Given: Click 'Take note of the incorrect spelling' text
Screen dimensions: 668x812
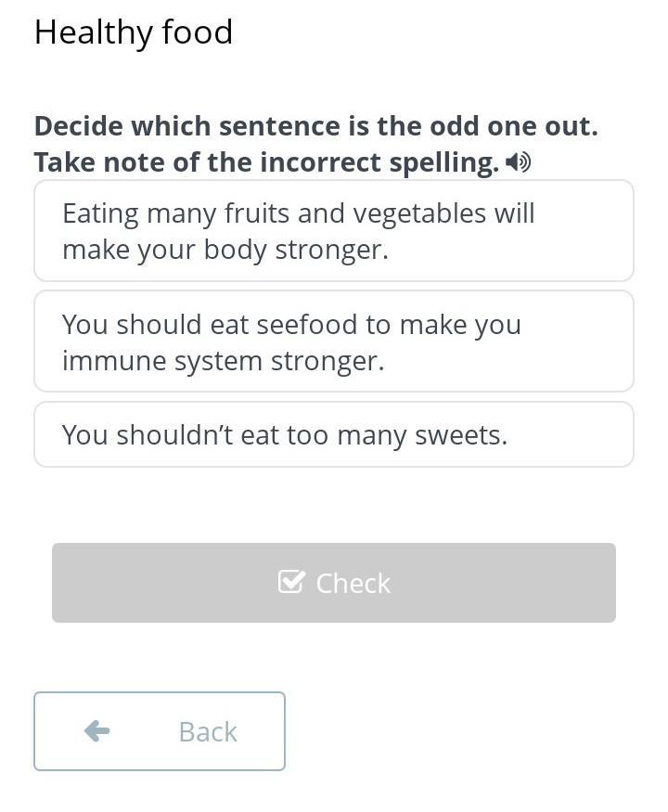Looking at the screenshot, I should click(266, 163).
